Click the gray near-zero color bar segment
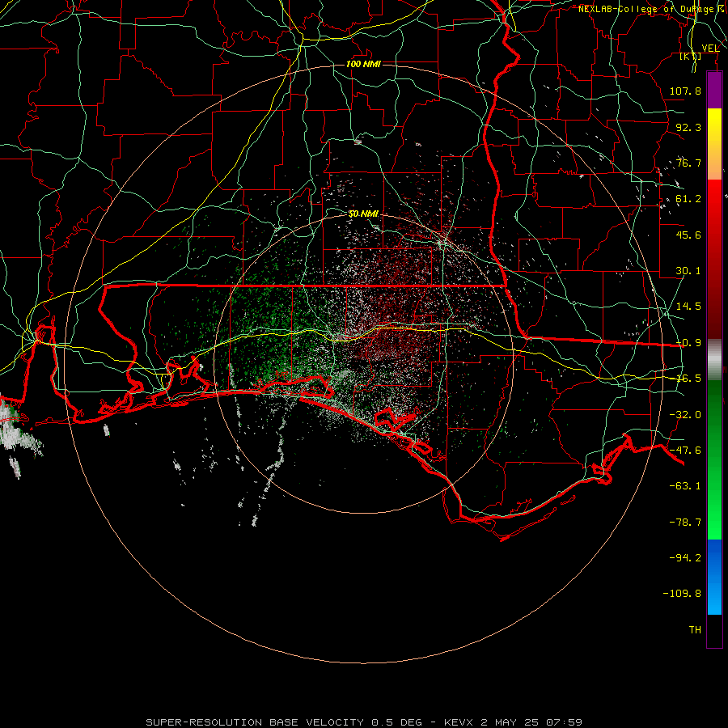728x728 pixels. click(714, 360)
